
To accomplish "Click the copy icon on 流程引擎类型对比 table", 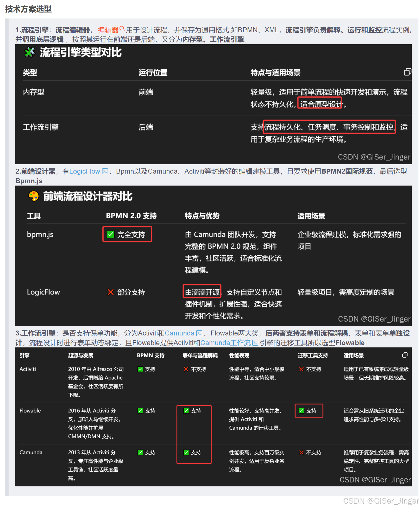I will click(407, 72).
